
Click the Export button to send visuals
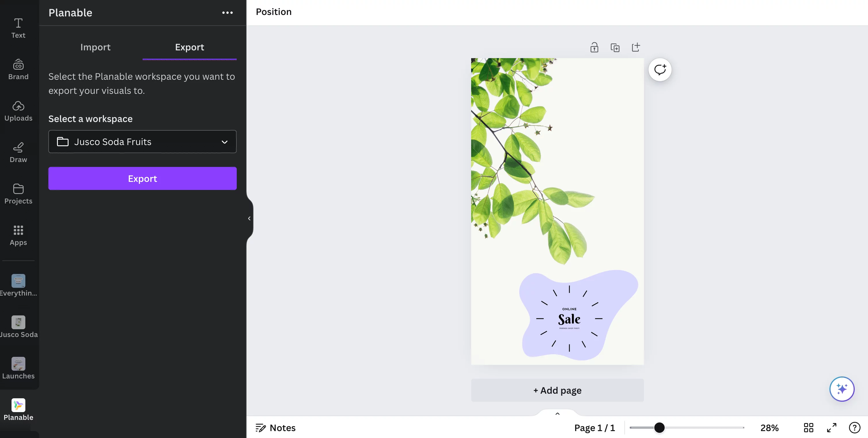pyautogui.click(x=143, y=178)
